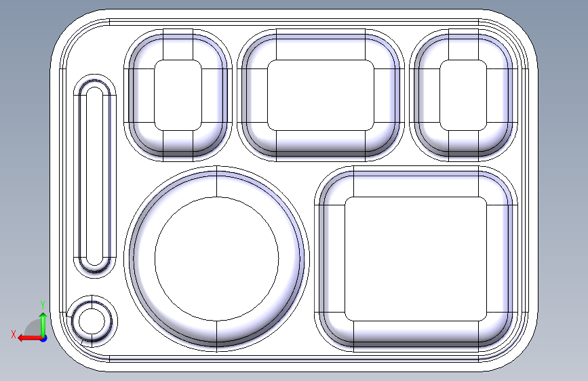Select the large circular bowl compartment floor

(217, 259)
